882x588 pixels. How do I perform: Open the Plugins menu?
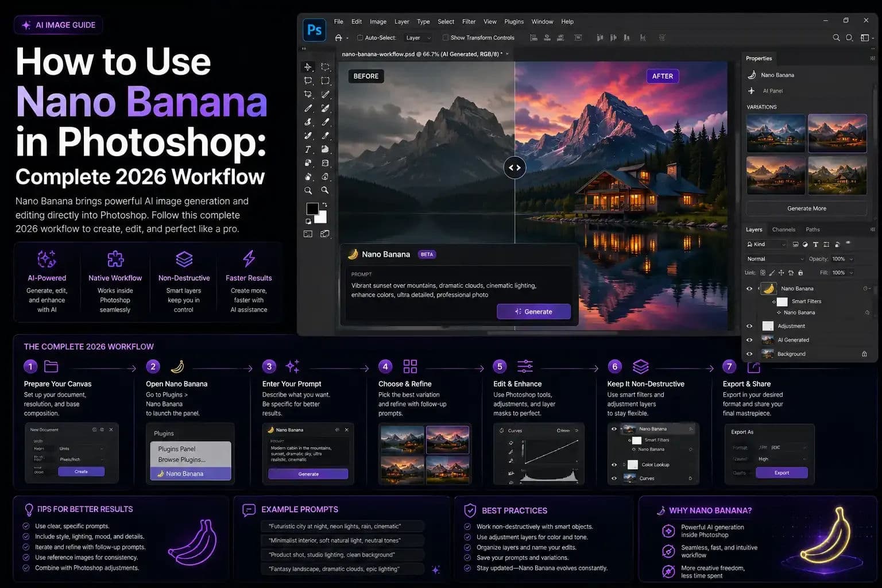(x=514, y=22)
